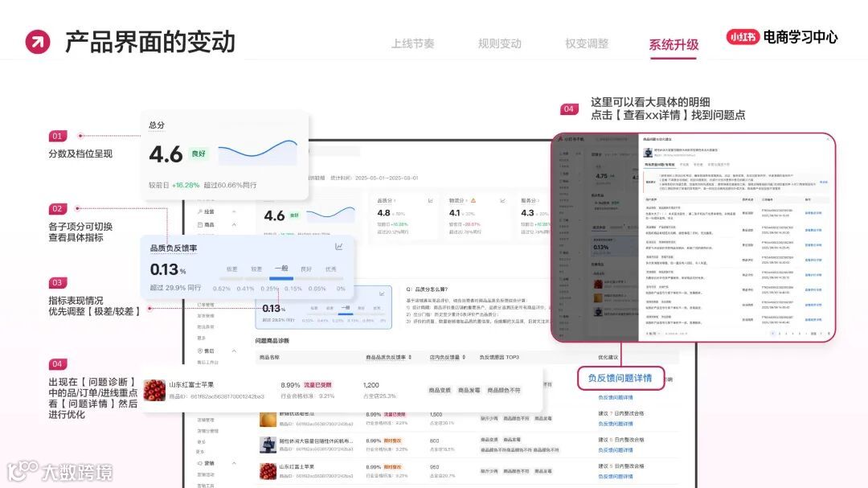Collapse the 售后 sidebar section chevron
868x488 pixels.
(234, 351)
